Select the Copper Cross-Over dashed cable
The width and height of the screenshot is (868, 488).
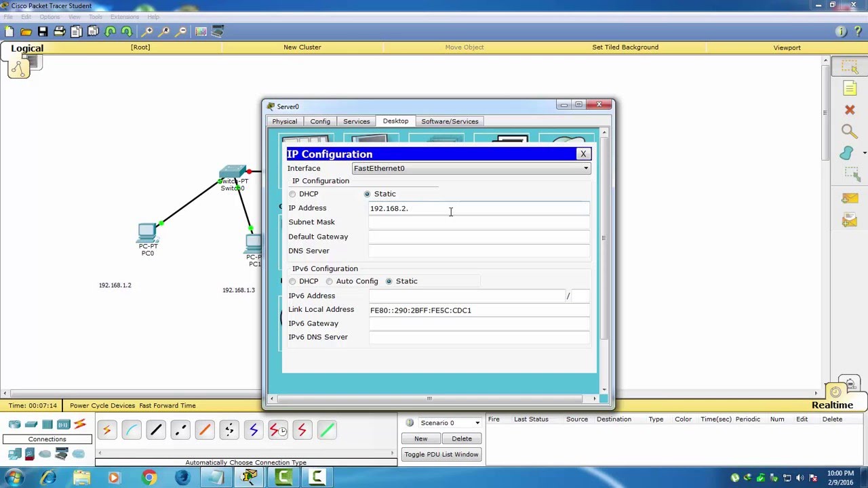click(180, 430)
